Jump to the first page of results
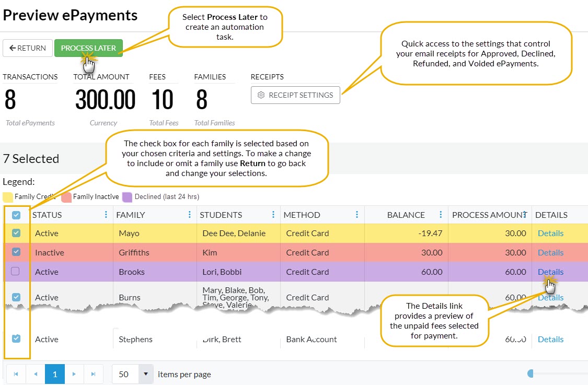This screenshot has height=385, width=588. click(16, 374)
